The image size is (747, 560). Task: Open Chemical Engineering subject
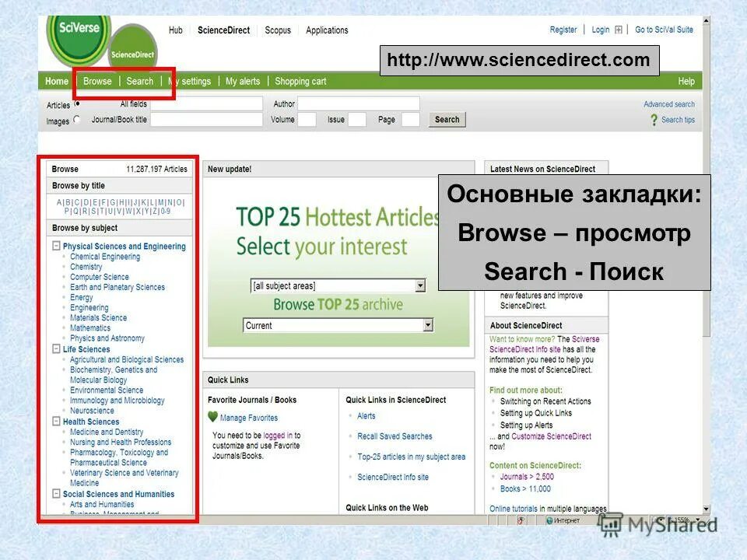(x=105, y=256)
